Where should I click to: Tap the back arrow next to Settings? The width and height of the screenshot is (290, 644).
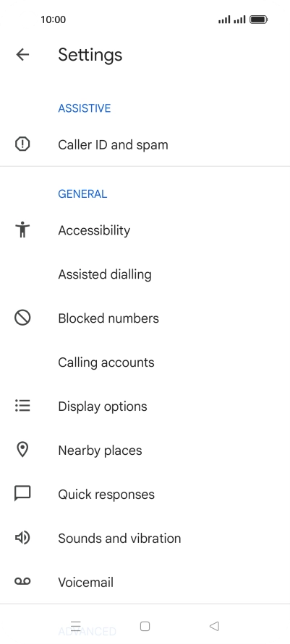(22, 54)
